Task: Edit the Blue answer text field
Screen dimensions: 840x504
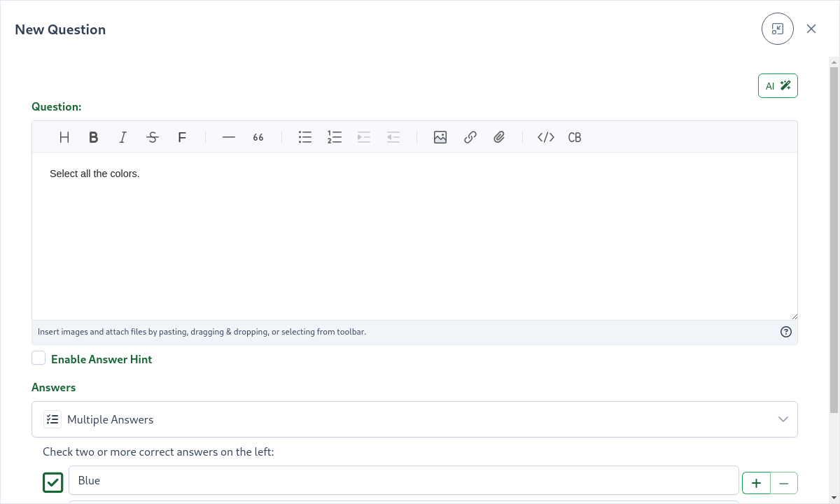Action: tap(403, 480)
